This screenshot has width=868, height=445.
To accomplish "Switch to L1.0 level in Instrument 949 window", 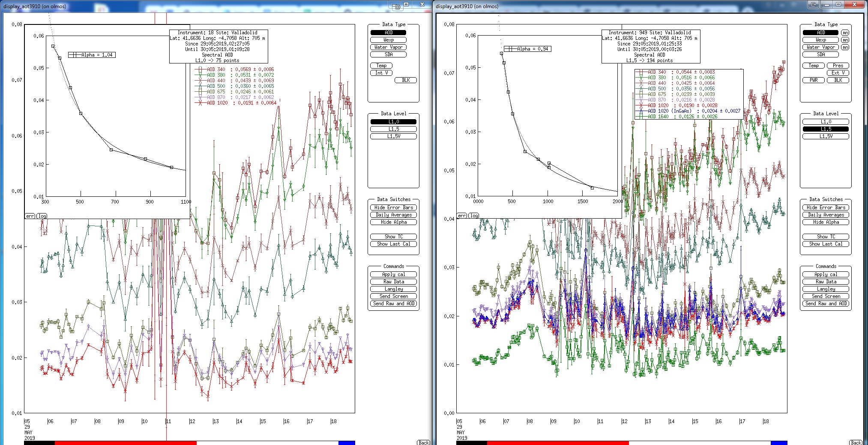I will click(x=826, y=122).
